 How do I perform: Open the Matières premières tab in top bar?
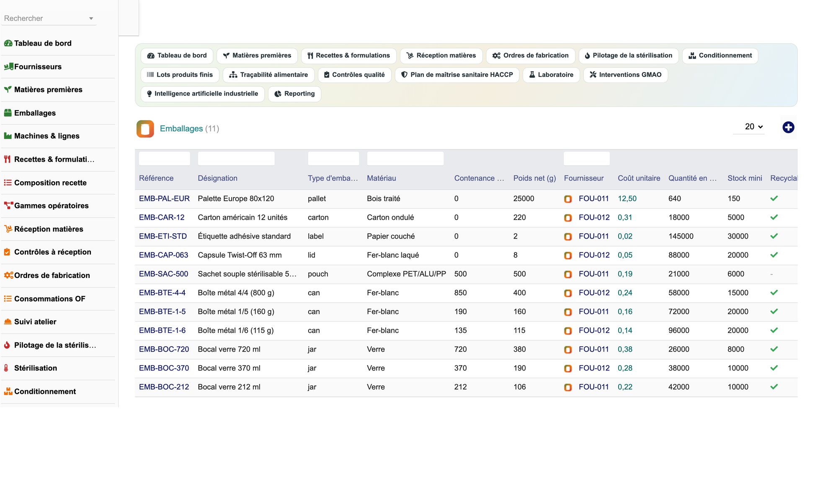pyautogui.click(x=257, y=56)
